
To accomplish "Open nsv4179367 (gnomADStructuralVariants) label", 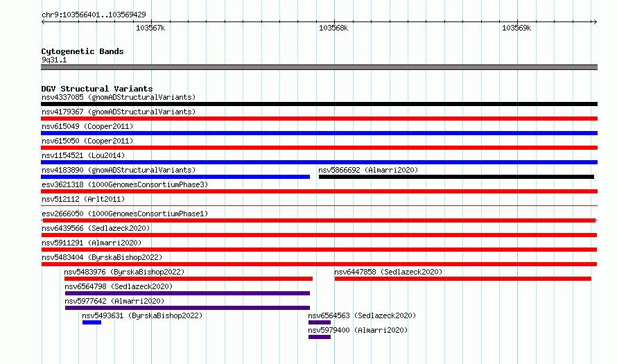I will point(119,112).
